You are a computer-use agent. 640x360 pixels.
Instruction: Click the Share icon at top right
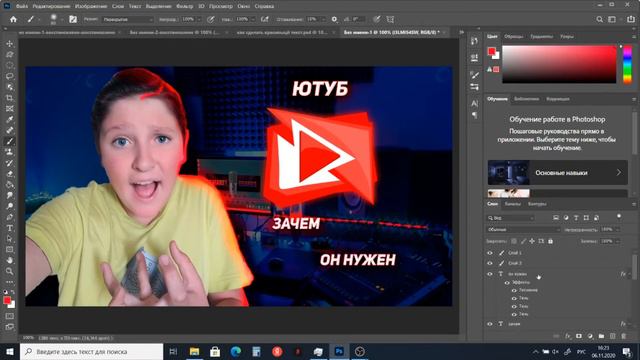(631, 19)
